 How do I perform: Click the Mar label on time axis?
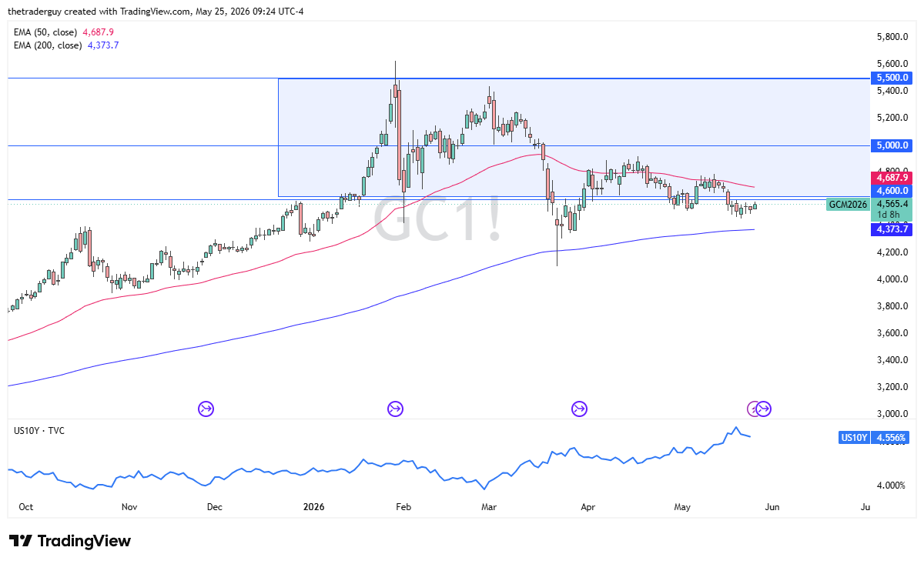coord(488,507)
